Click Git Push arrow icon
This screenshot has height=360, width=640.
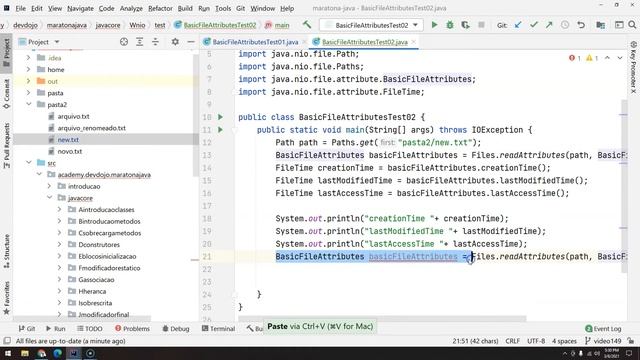click(x=549, y=25)
